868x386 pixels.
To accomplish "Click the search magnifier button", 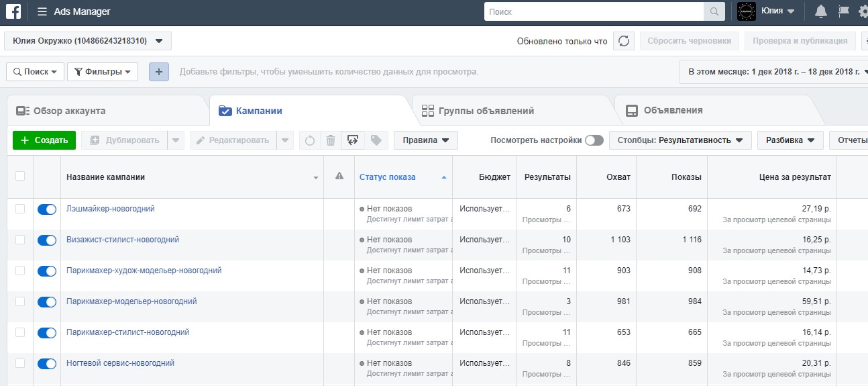I will (x=714, y=11).
